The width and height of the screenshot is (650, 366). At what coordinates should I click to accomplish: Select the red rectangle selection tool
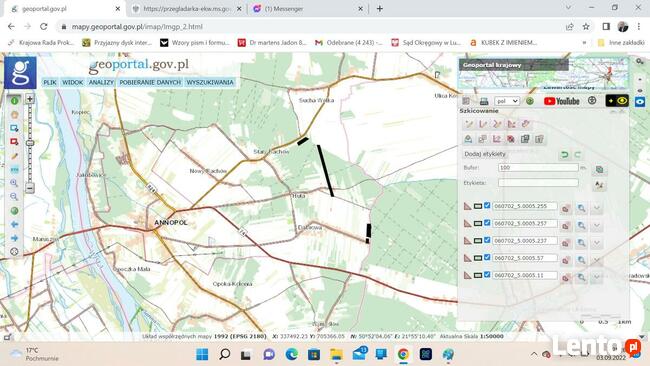click(15, 142)
